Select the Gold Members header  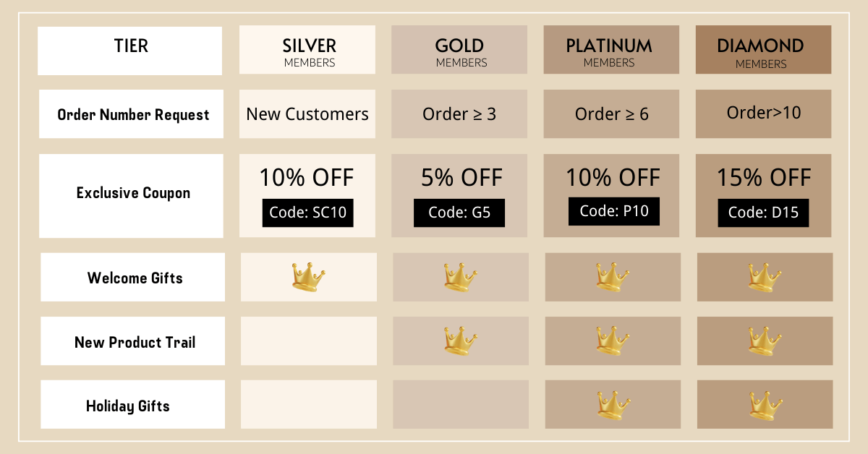pos(459,50)
